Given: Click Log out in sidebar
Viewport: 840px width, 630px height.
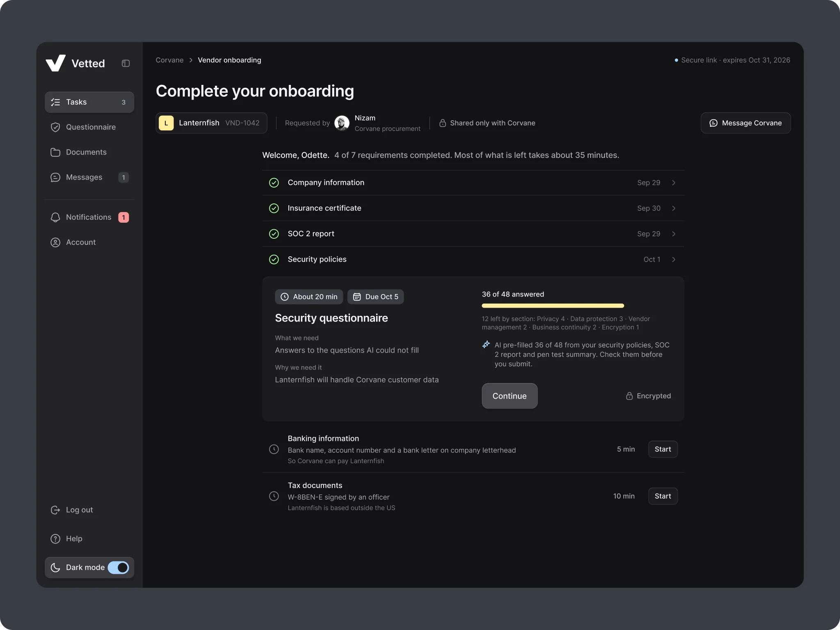Looking at the screenshot, I should coord(89,510).
